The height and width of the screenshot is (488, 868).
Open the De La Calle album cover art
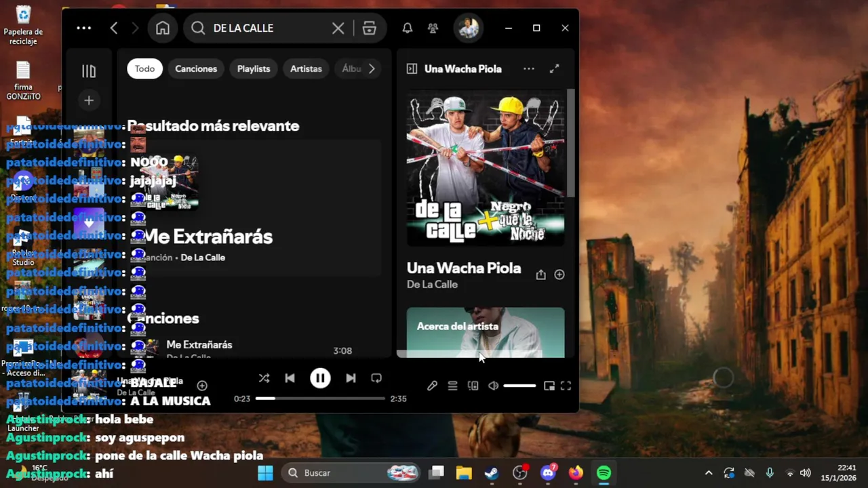pos(486,167)
